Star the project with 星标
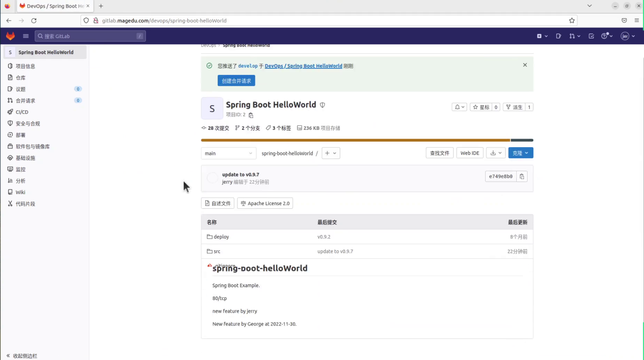Image resolution: width=644 pixels, height=360 pixels. 481,107
